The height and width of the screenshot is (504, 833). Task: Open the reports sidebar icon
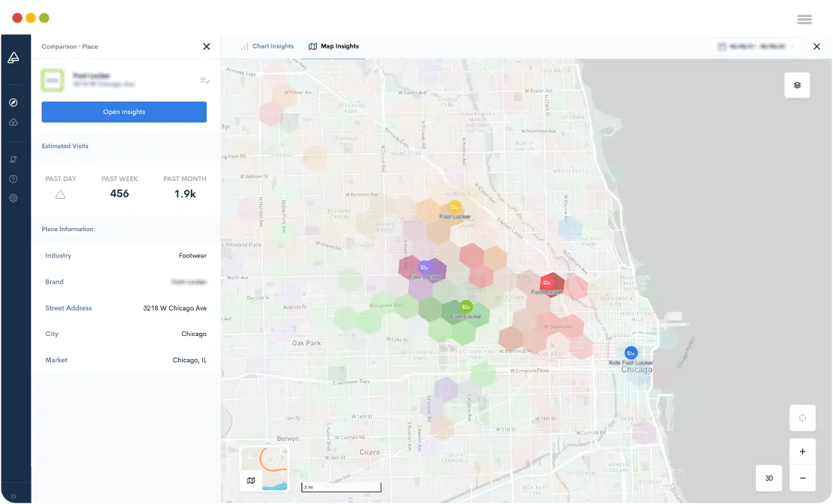click(13, 160)
